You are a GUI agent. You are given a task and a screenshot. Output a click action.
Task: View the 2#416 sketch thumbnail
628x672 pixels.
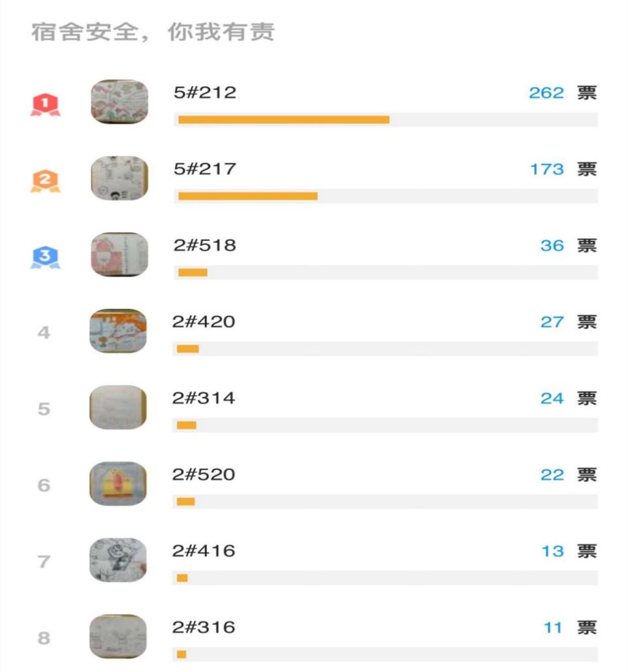pos(118,560)
